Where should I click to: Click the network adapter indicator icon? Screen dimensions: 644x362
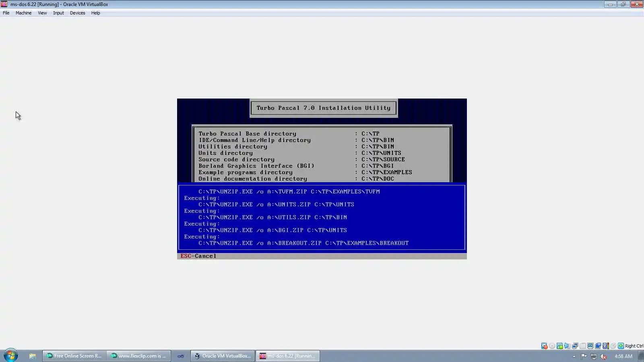tap(575, 346)
